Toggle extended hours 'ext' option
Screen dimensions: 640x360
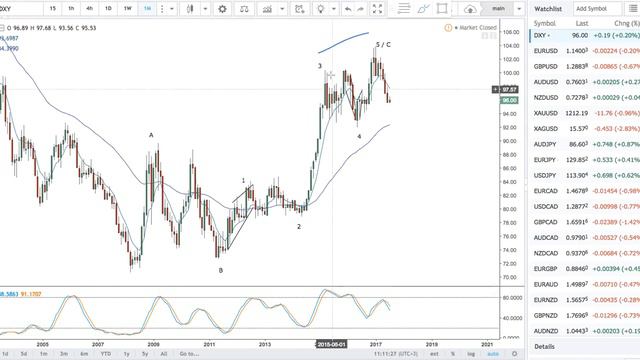[434, 354]
